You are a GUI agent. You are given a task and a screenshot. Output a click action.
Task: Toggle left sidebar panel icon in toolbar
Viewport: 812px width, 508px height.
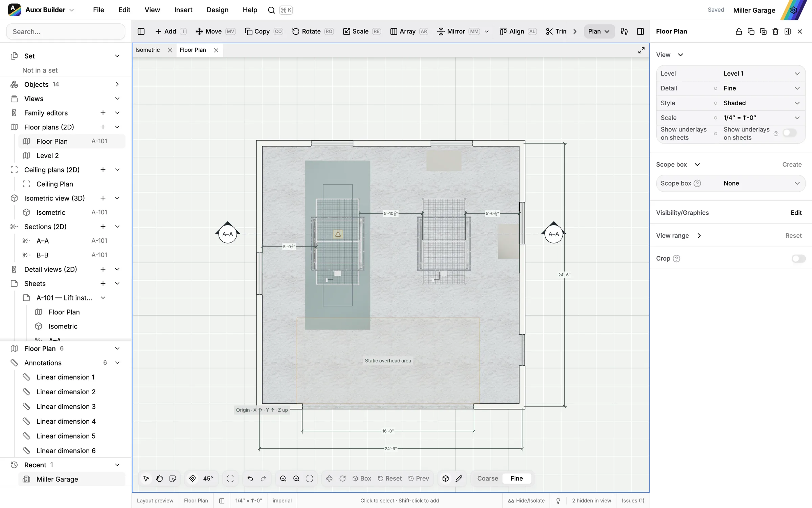(x=141, y=31)
